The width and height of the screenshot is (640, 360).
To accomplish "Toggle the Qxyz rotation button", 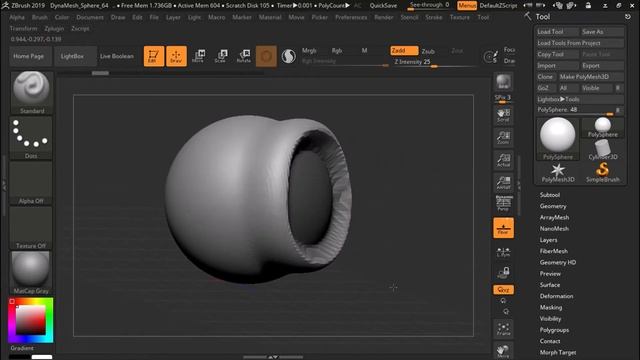I will coord(503,290).
